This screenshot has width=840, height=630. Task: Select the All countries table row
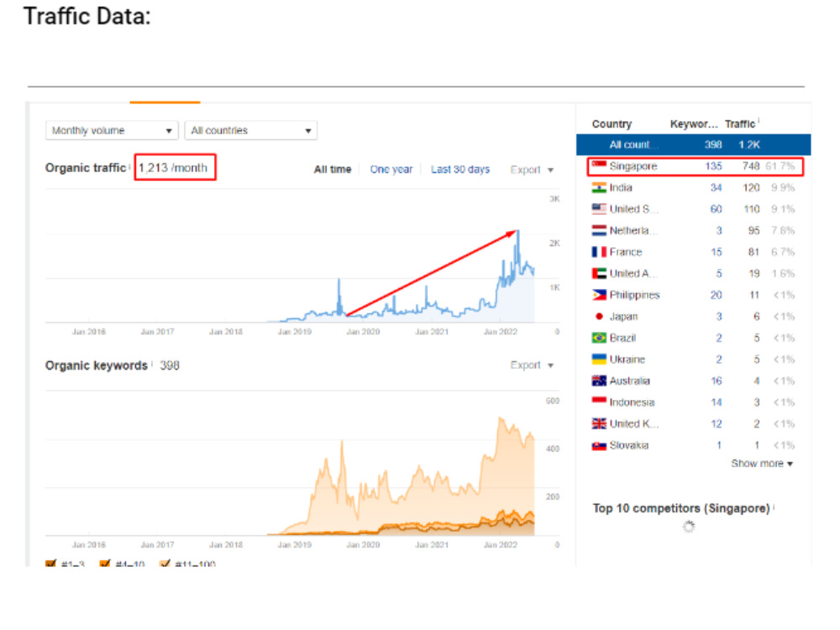693,144
